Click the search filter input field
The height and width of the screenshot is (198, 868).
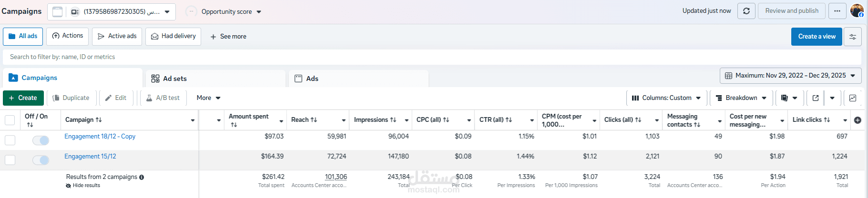429,57
